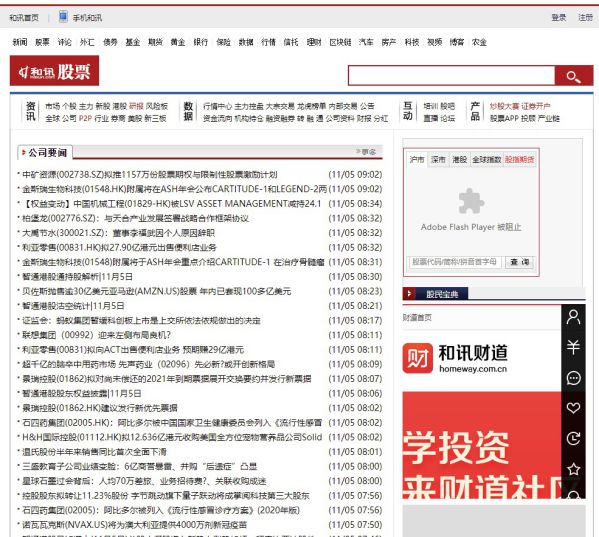Viewport: 599px width, 537px height.
Task: Click the yen currency icon in black sidebar
Action: [x=573, y=347]
